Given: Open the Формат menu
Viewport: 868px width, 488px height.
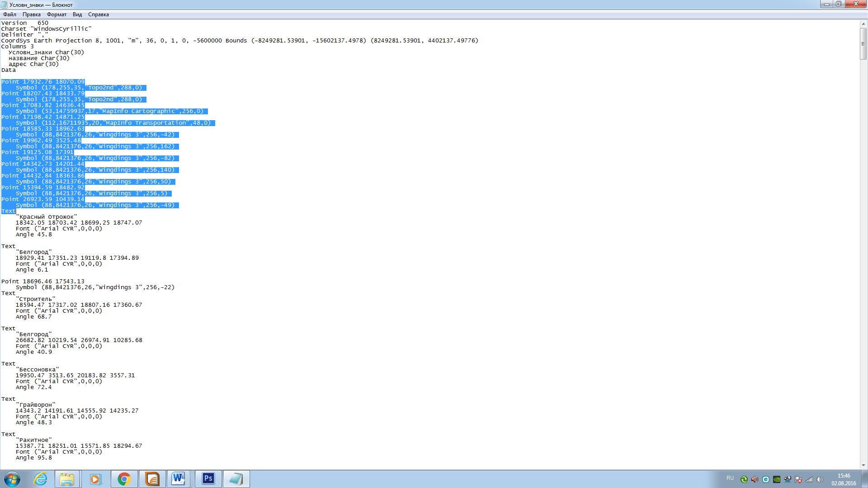Looking at the screenshot, I should (x=57, y=14).
